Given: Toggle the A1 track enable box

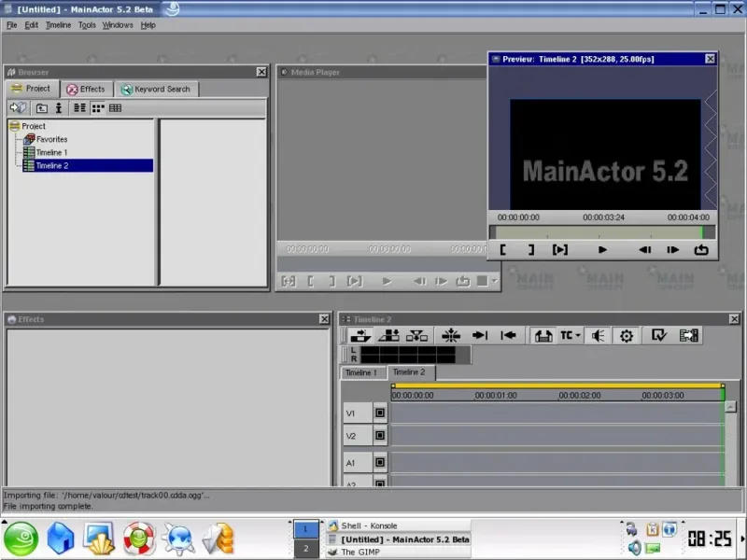Looking at the screenshot, I should click(380, 462).
